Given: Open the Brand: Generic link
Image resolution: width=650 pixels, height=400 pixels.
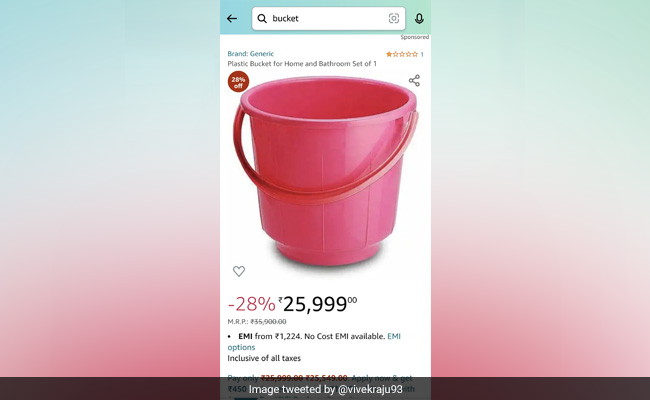Looking at the screenshot, I should 250,53.
